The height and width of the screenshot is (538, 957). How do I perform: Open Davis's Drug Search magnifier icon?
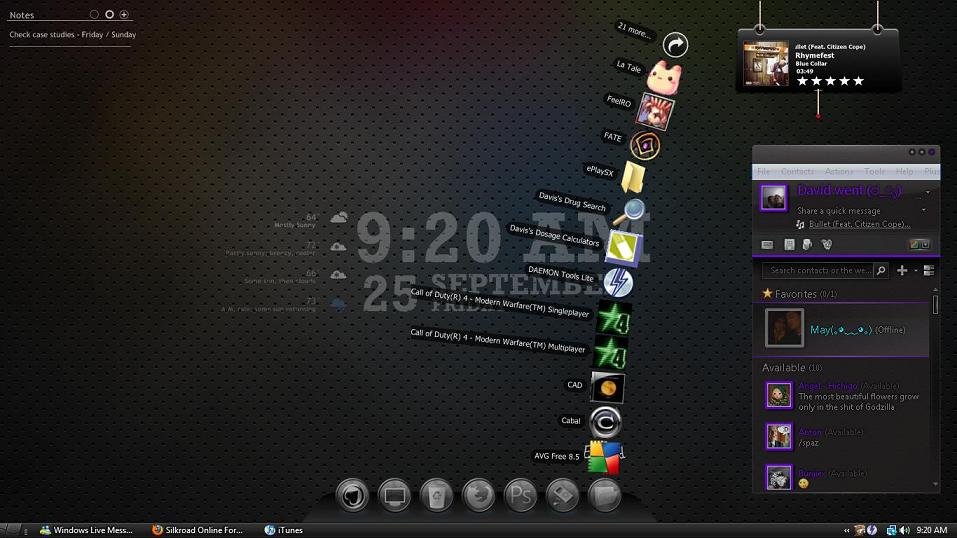pyautogui.click(x=630, y=212)
